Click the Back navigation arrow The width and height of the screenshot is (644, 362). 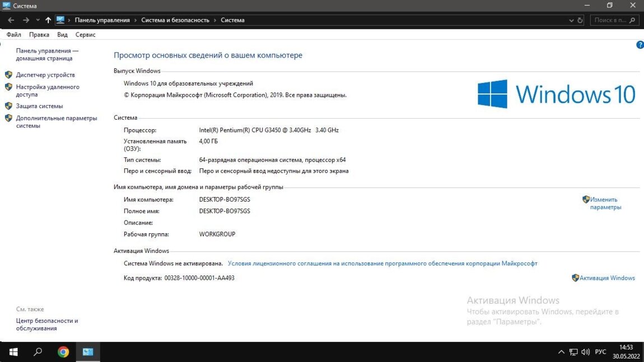coord(11,20)
